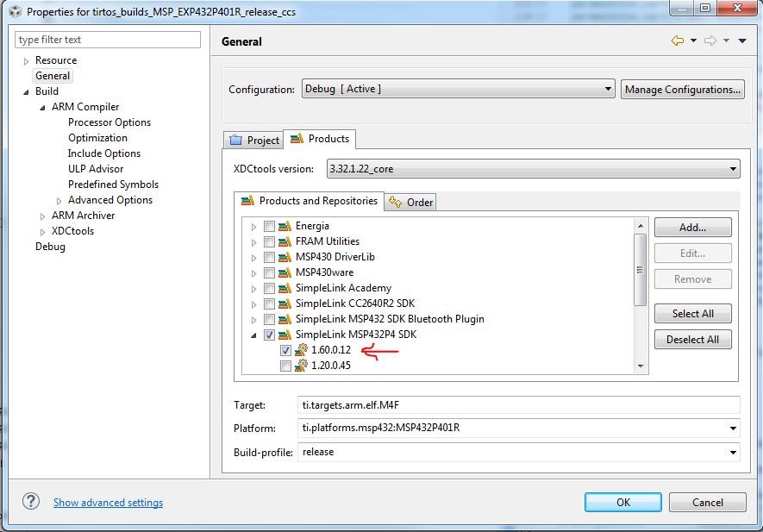Select Optimization in the tree

(x=97, y=138)
